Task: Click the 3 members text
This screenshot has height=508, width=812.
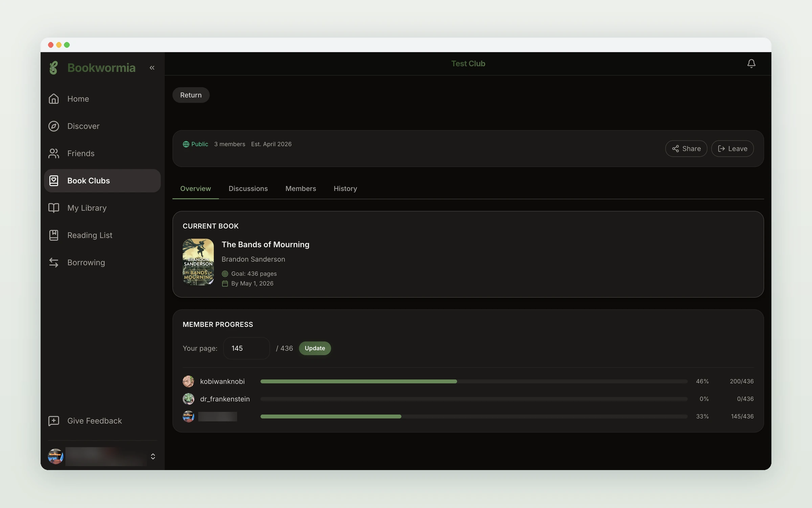Action: [230, 144]
